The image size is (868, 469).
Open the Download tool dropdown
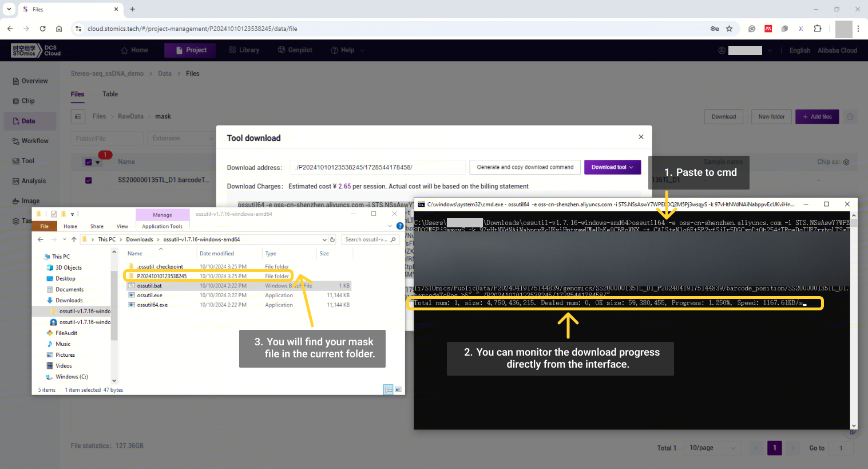[x=612, y=167]
